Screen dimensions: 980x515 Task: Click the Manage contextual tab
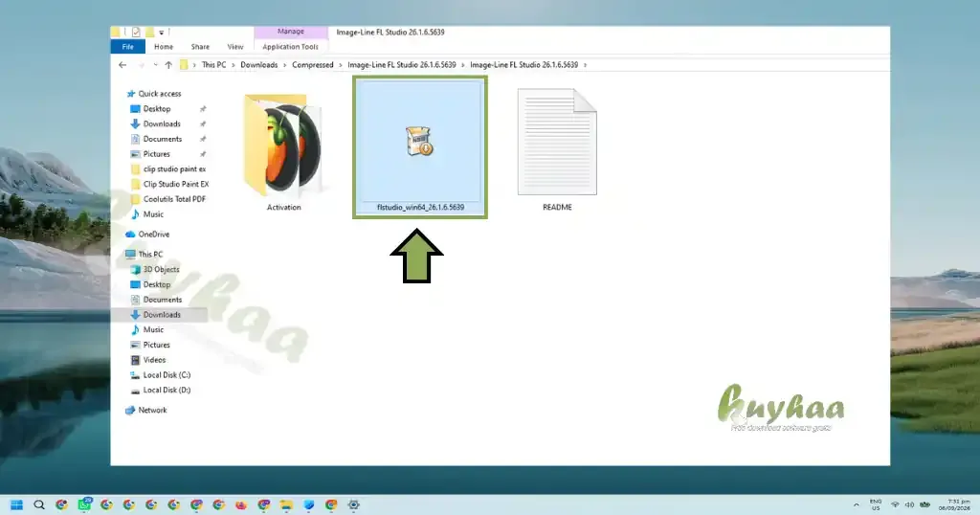tap(291, 32)
